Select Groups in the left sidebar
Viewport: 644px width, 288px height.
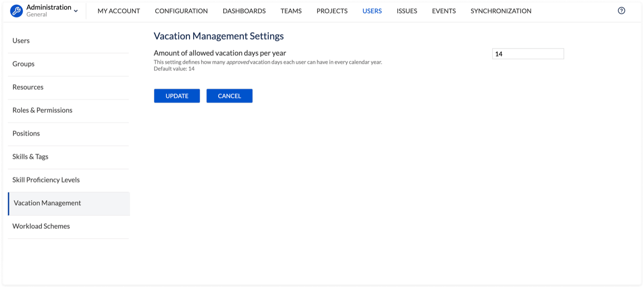[23, 64]
